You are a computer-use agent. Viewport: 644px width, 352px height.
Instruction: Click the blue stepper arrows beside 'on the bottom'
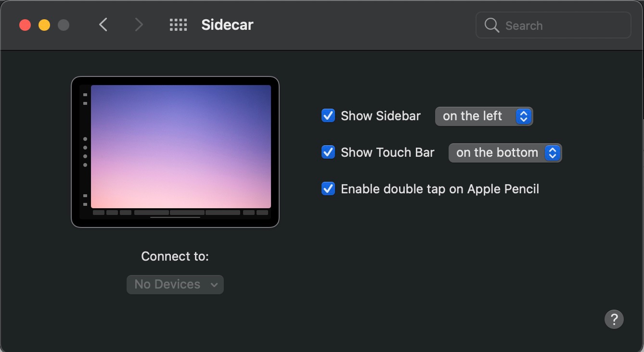click(553, 152)
